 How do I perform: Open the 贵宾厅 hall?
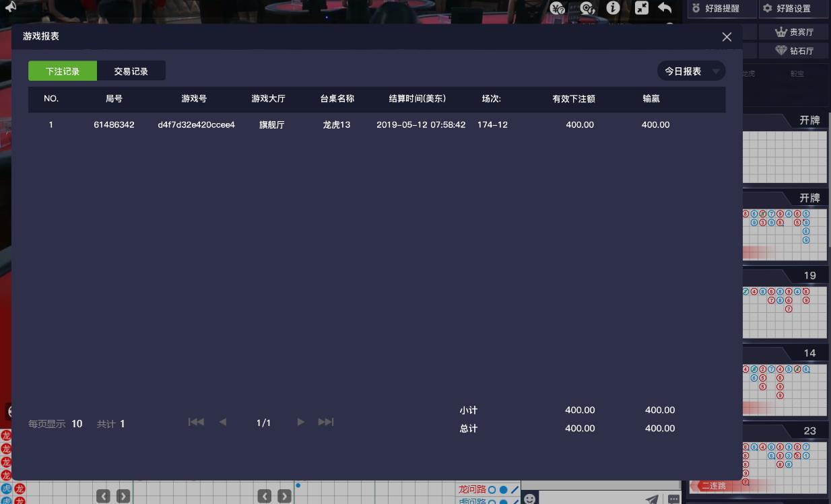pos(793,32)
